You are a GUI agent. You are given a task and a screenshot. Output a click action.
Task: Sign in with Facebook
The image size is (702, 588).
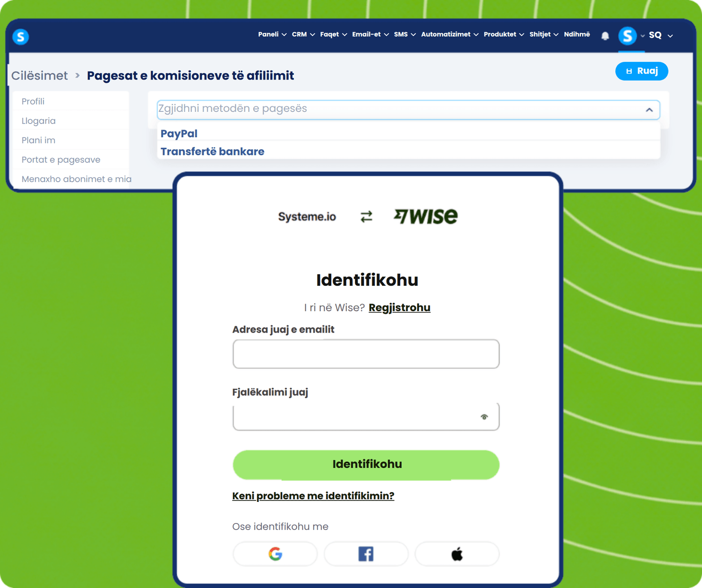pos(366,554)
